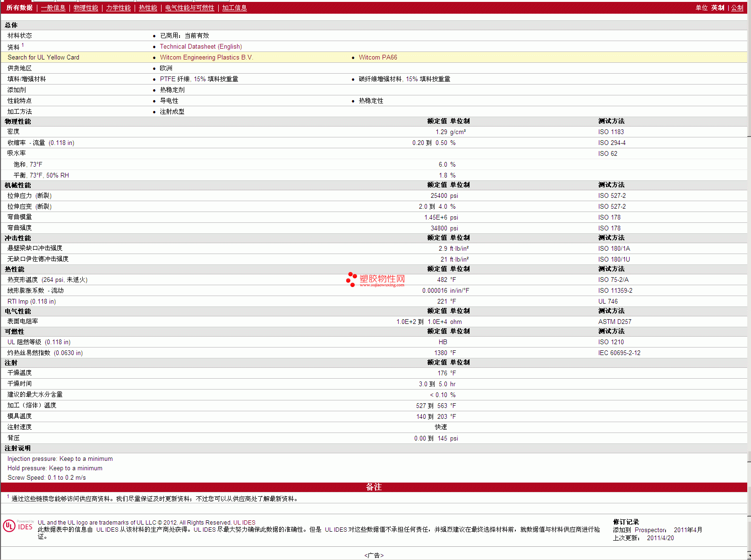Viewport: 751px width, 560px height.
Task: Click the 表面电阻率 row label
Action: pos(23,322)
